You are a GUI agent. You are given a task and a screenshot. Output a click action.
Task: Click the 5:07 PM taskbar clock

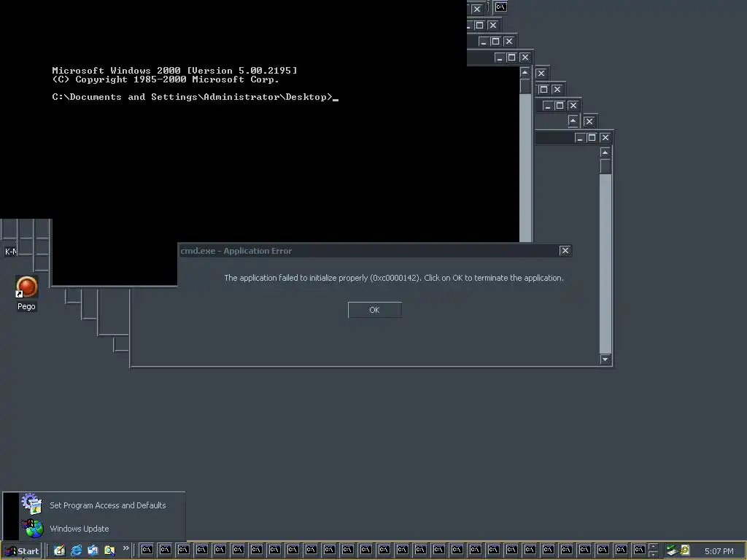click(x=719, y=551)
